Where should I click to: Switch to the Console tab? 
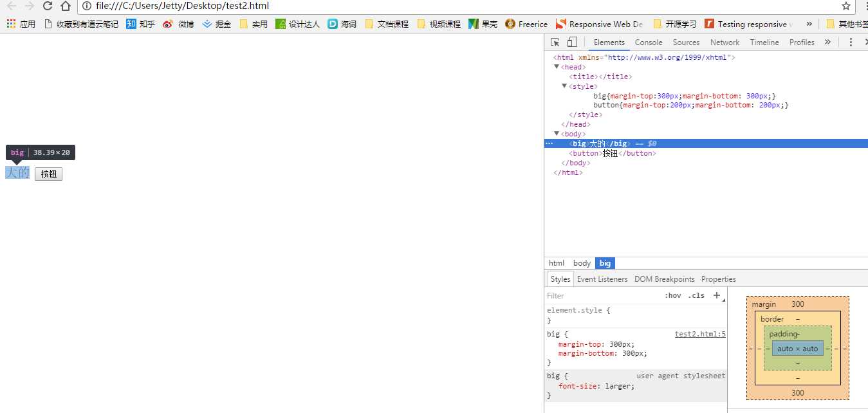pyautogui.click(x=649, y=42)
